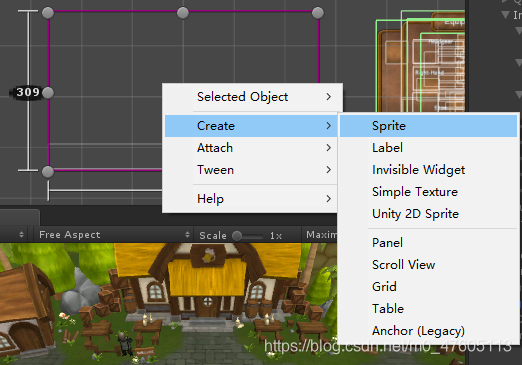Create an Anchor (Legacy)
Screen dimensions: 522x365
pos(428,331)
